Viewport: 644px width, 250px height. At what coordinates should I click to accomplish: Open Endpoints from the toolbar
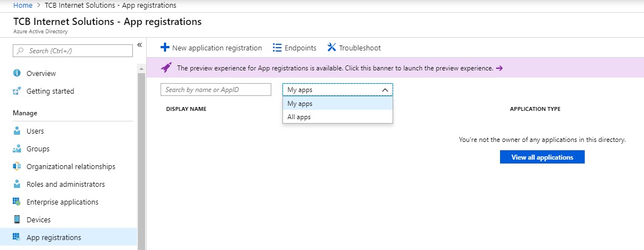pyautogui.click(x=295, y=48)
